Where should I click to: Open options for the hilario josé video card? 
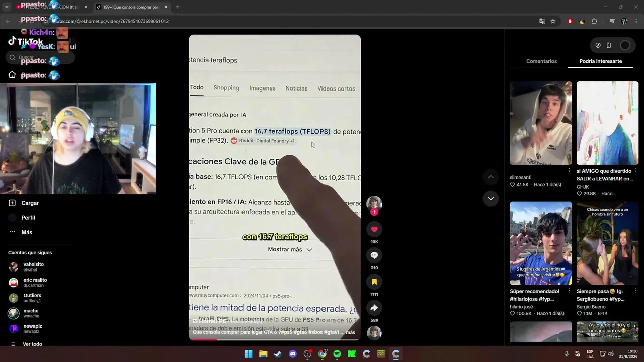tap(569, 291)
